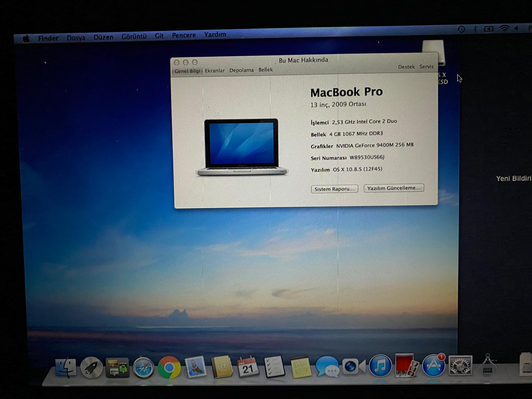532x399 pixels.
Task: Open Reminders checklist icon in Dock
Action: click(274, 367)
